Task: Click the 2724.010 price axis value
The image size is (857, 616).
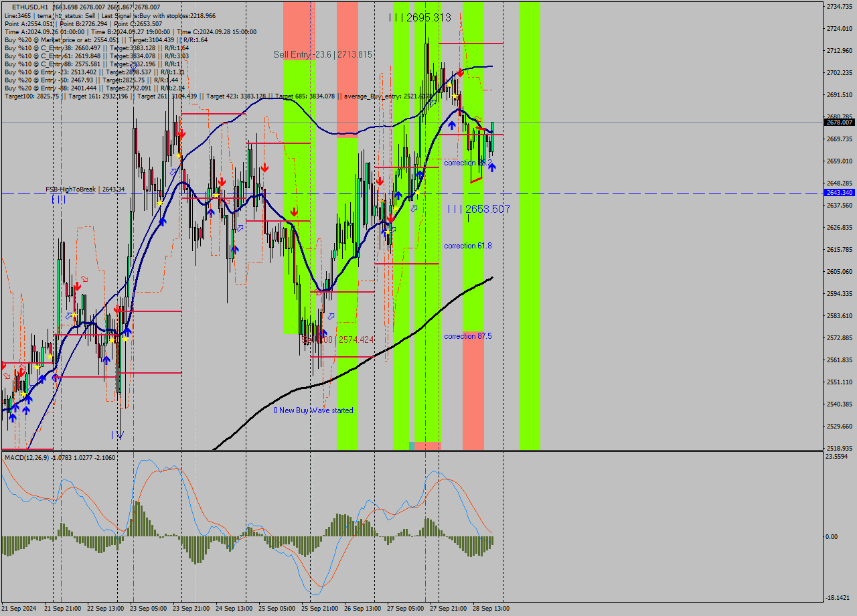Action: pyautogui.click(x=840, y=28)
